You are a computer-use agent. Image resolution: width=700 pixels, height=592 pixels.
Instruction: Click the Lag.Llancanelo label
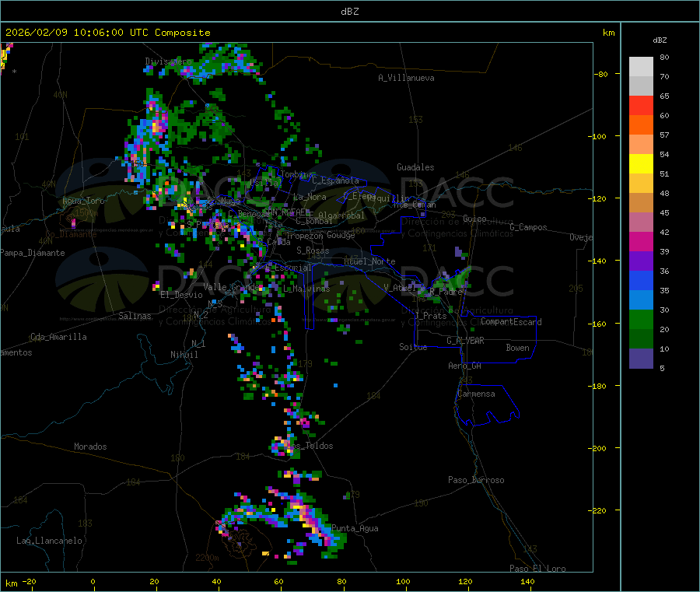[49, 541]
